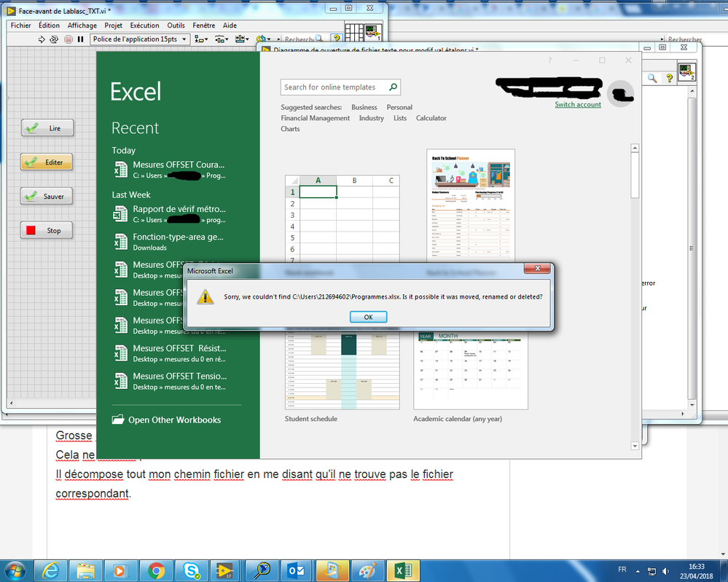Open the Projet menu
Screen dimensions: 728x582
point(113,25)
